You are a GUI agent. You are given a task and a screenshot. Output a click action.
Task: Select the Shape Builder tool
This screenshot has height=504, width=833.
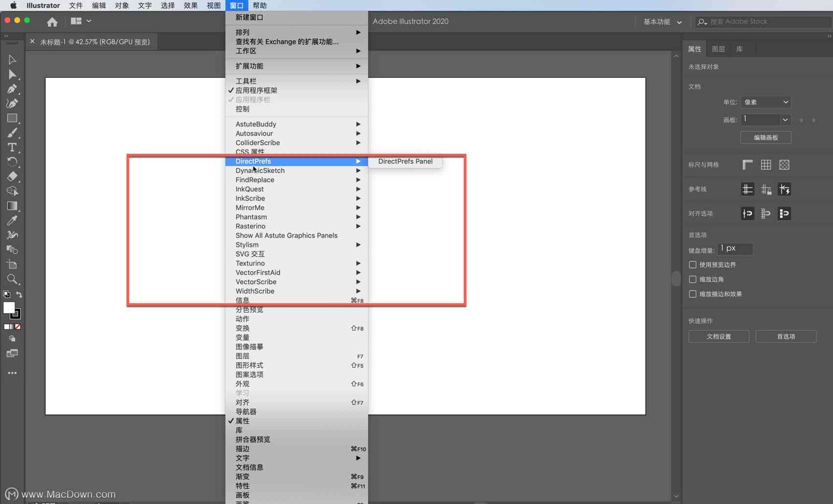click(x=12, y=191)
